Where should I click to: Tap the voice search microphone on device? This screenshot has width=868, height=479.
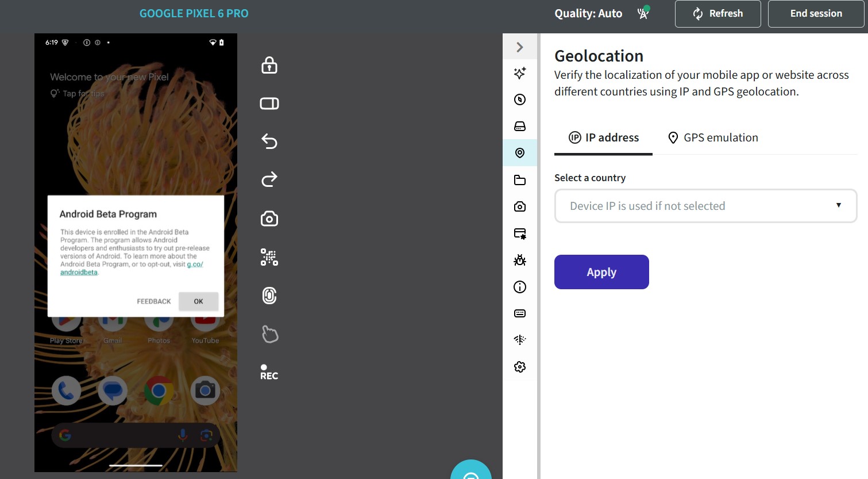click(183, 435)
